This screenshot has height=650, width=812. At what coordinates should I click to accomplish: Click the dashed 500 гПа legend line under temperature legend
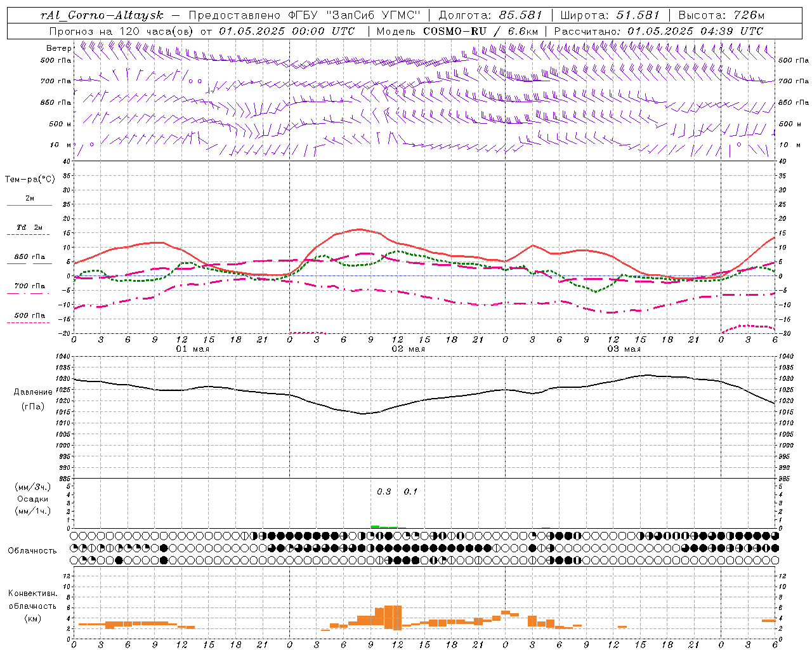click(x=28, y=322)
